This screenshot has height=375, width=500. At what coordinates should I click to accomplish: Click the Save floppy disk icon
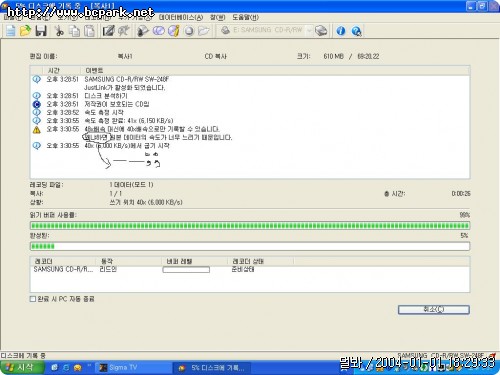tap(41, 31)
